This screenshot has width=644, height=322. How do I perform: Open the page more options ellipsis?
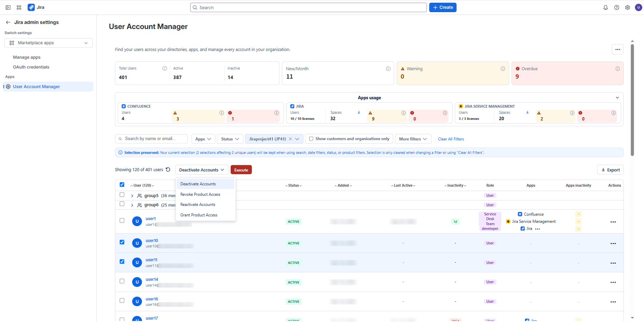618,49
